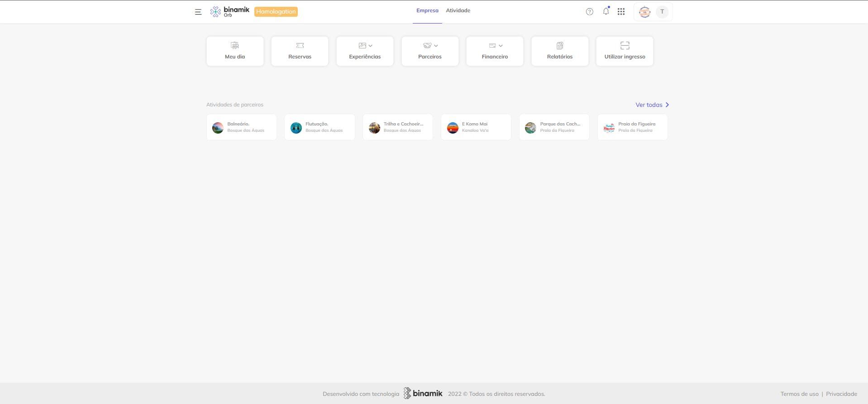868x404 pixels.
Task: Open the Flutuação activity card
Action: 320,127
